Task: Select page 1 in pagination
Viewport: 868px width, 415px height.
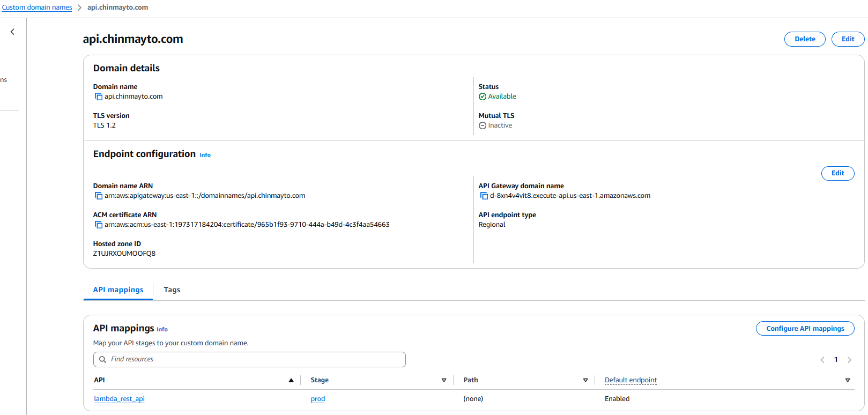Action: [x=836, y=360]
